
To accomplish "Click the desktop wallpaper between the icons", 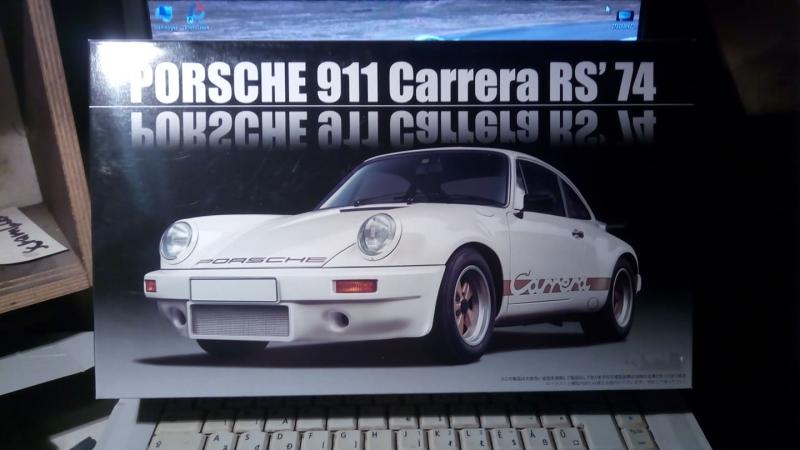I will (400, 18).
